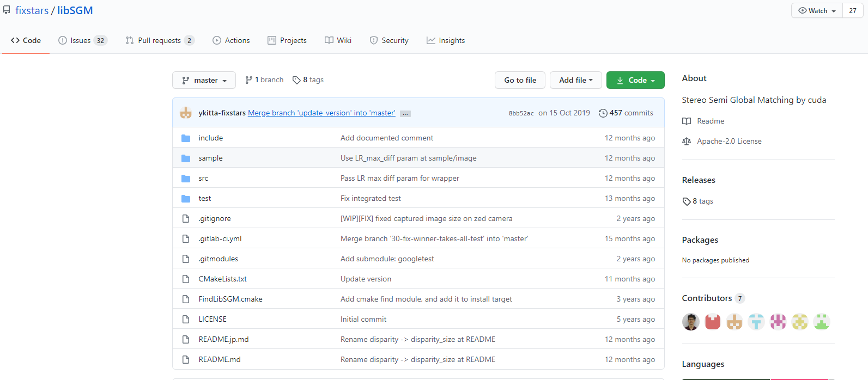Open the FindLibSGM.cmake file
This screenshot has height=380, width=868.
(230, 299)
